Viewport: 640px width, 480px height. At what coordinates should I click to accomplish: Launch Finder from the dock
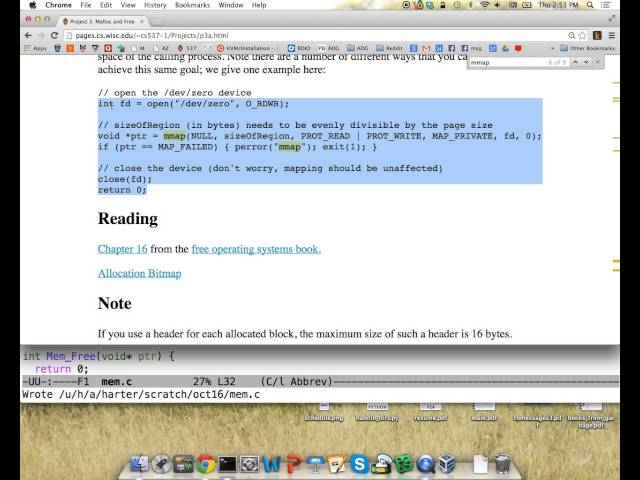pos(139,464)
